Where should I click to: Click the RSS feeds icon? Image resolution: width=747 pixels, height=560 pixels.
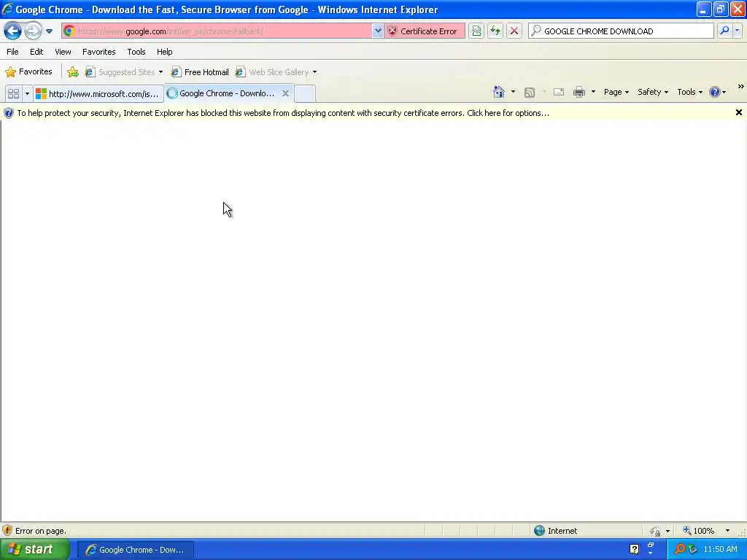pos(530,93)
